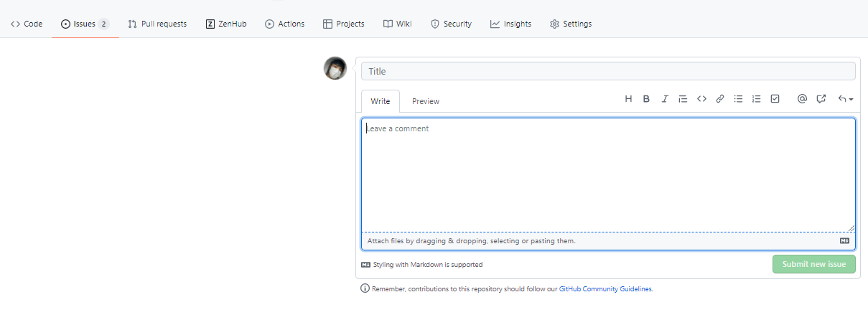Click the Attach files by dragging area
Image resolution: width=868 pixels, height=320 pixels.
pos(608,241)
